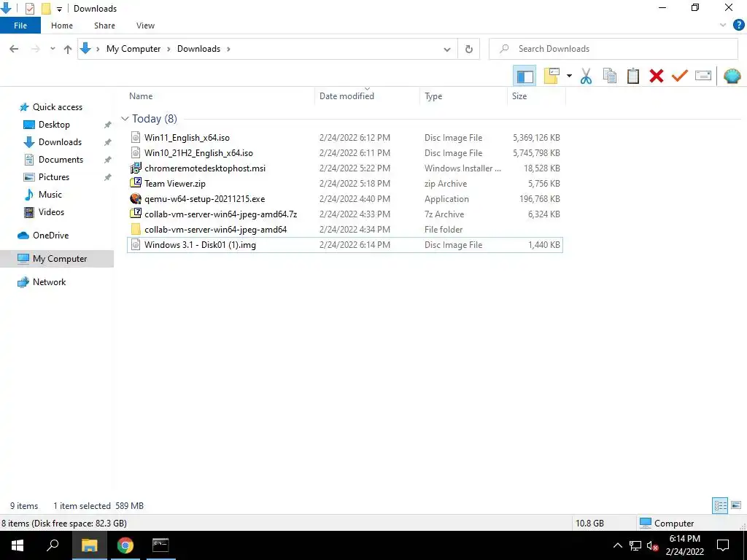747x560 pixels.
Task: Click the Cut scissors icon
Action: coord(586,76)
